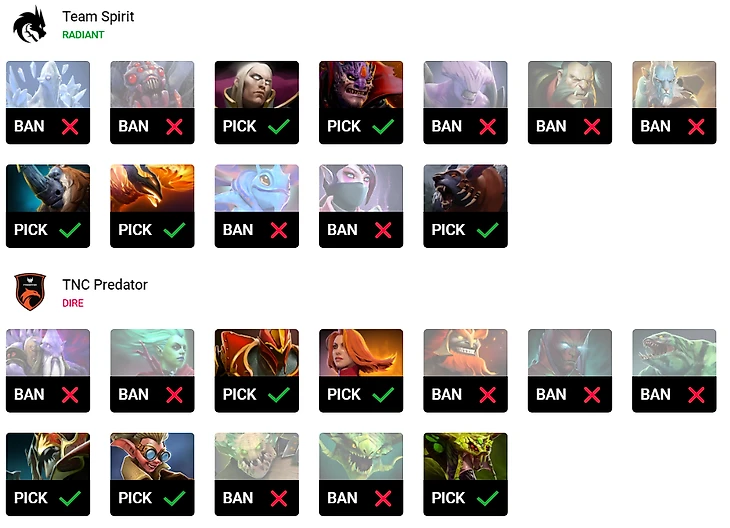
Task: Click the Team Spirit dragon logo
Action: pos(30,25)
